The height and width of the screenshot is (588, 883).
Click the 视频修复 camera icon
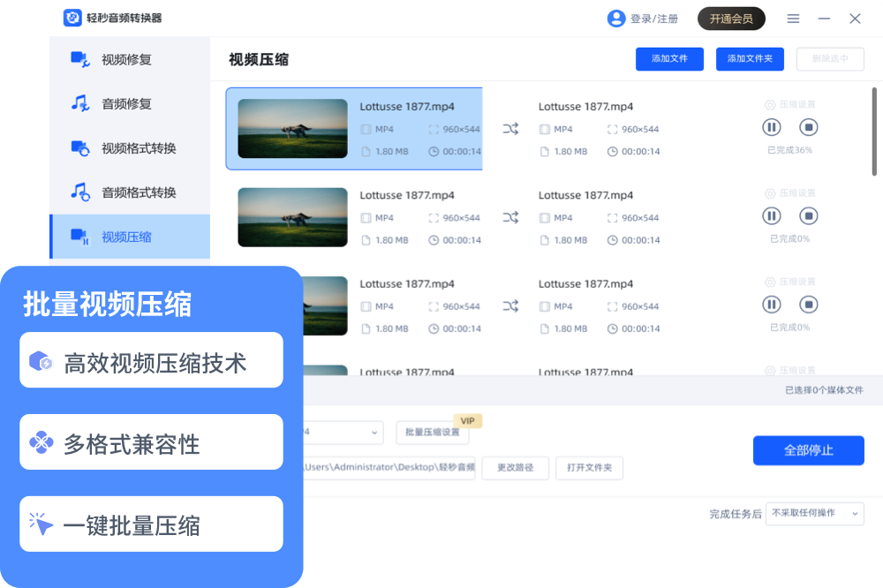(80, 59)
